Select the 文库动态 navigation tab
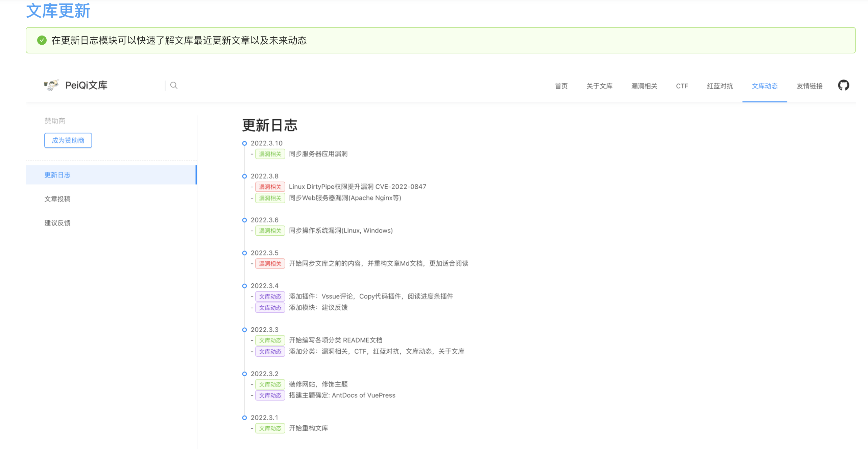This screenshot has height=449, width=868. coord(764,86)
